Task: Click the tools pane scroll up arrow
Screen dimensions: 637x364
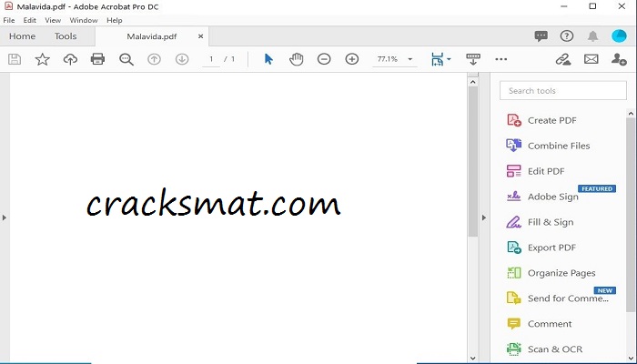Action: (x=631, y=114)
